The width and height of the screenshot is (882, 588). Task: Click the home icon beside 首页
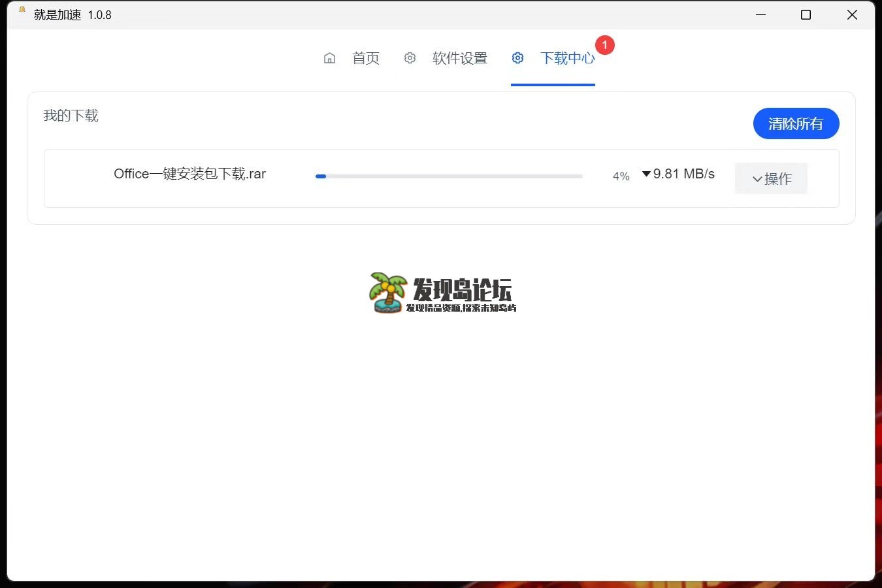coord(329,58)
